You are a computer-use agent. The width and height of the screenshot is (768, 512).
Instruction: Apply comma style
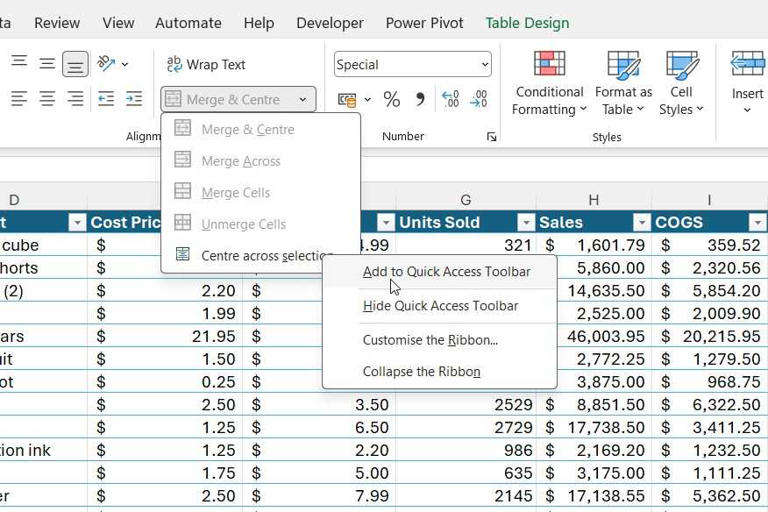click(x=420, y=99)
